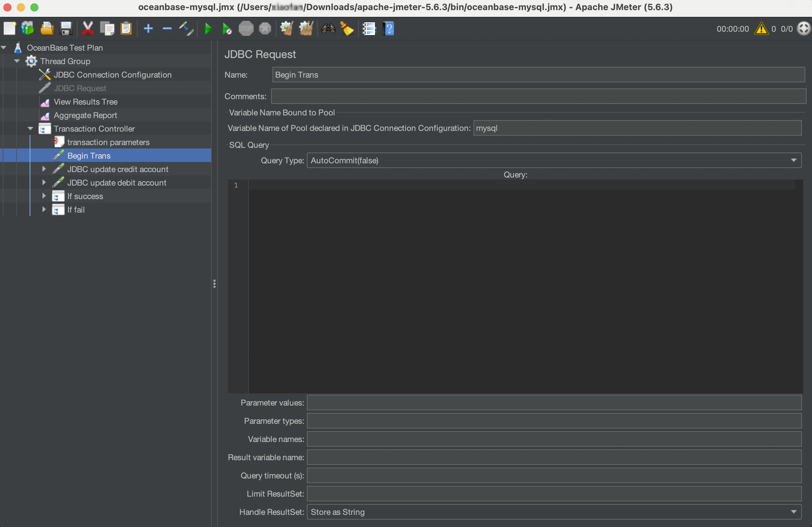
Task: Select JDBC Connection Configuration in tree
Action: click(x=112, y=75)
